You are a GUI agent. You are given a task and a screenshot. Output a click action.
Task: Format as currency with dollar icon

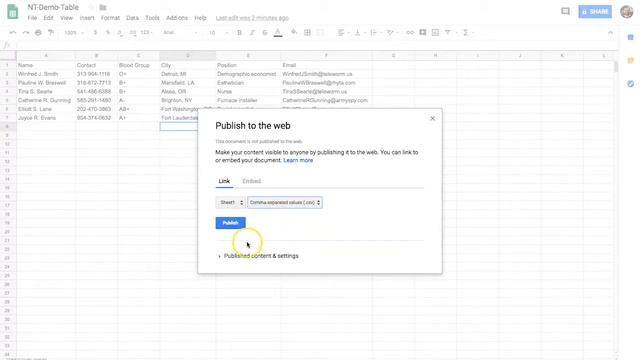(95, 33)
